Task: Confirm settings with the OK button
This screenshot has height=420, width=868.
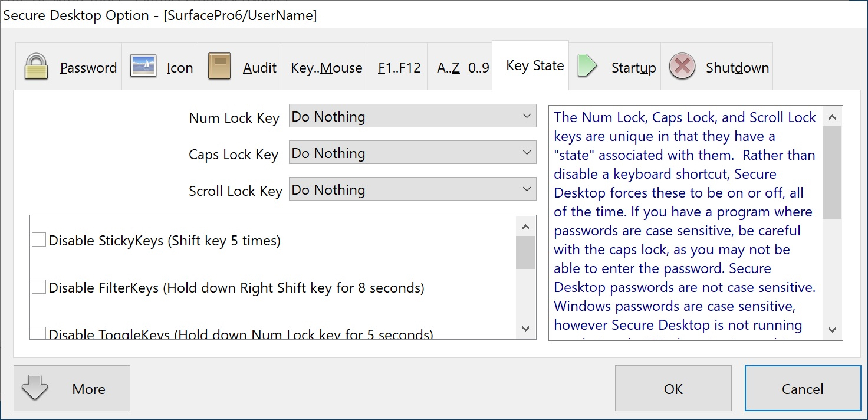Action: (x=672, y=388)
